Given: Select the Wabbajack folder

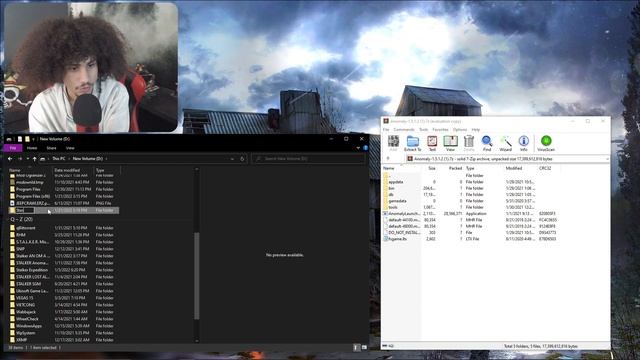Looking at the screenshot, I should (26, 312).
